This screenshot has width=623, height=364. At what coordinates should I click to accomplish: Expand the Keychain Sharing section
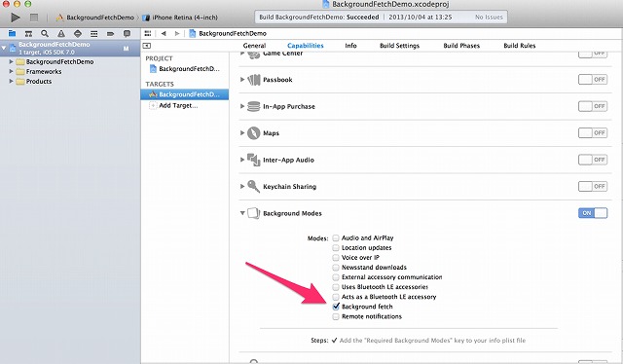click(x=242, y=186)
